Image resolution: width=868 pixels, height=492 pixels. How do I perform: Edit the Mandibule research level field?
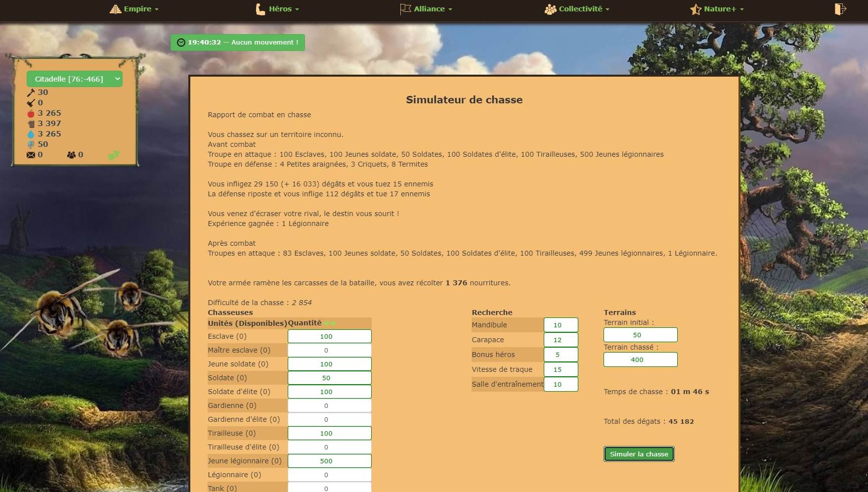tap(561, 325)
